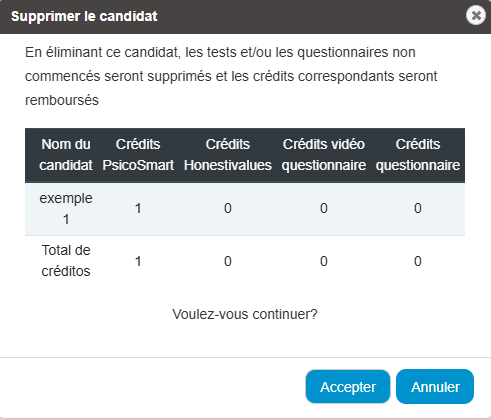Image resolution: width=491 pixels, height=419 pixels.
Task: Select vidéo questionnaire value in exemple 1 row
Action: [324, 209]
